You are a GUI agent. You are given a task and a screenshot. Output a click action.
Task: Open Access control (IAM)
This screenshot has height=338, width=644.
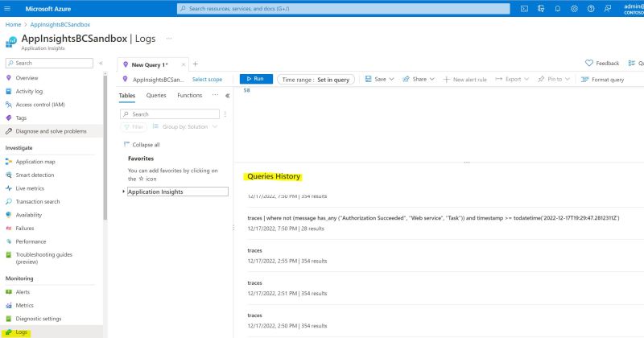pyautogui.click(x=39, y=105)
